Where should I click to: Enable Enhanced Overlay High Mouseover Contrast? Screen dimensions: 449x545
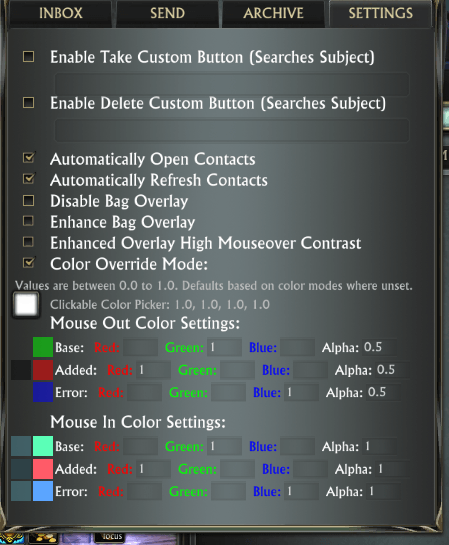click(x=28, y=242)
